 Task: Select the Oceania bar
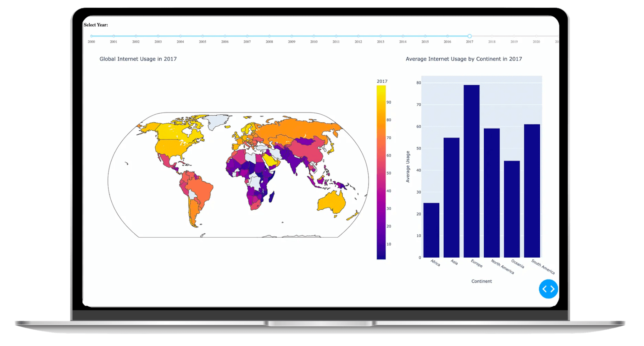(512, 209)
